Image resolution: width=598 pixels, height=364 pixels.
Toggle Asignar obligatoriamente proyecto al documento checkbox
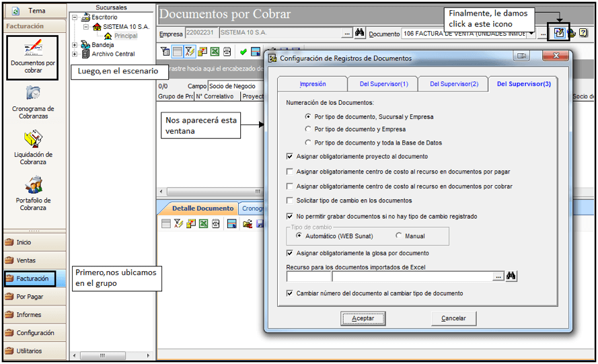point(289,157)
